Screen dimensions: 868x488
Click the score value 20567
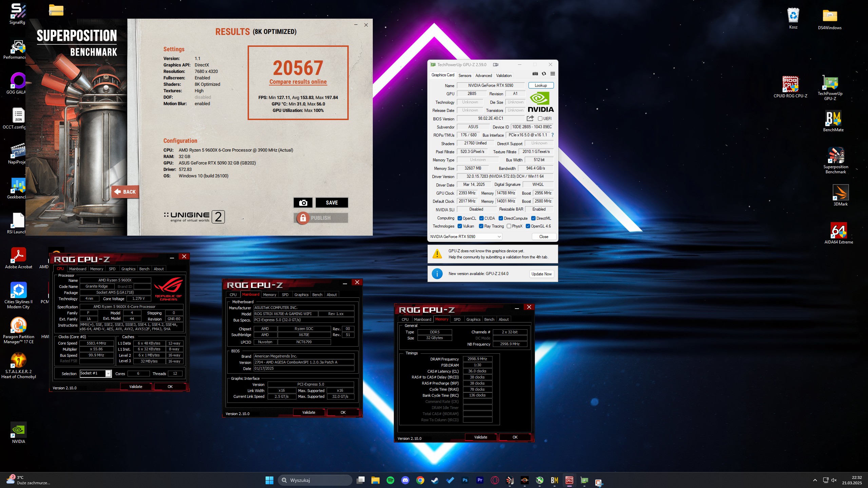click(298, 68)
